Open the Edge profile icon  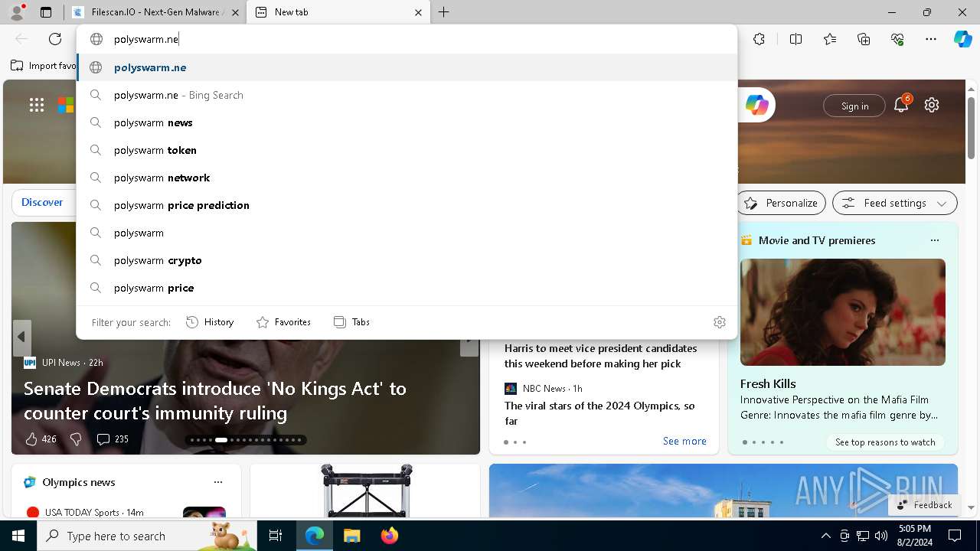pyautogui.click(x=17, y=11)
